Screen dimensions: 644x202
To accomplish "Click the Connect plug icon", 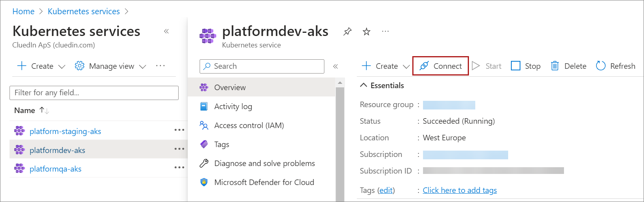I will pyautogui.click(x=424, y=66).
